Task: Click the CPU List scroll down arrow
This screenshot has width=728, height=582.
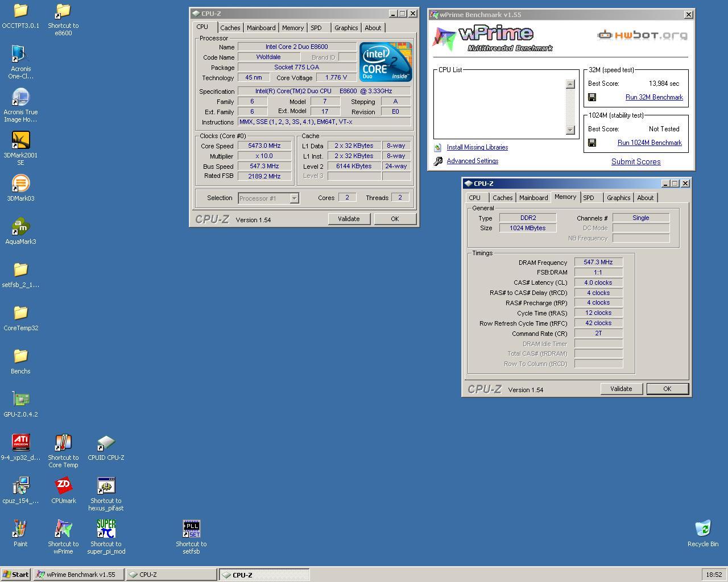Action: click(x=570, y=130)
